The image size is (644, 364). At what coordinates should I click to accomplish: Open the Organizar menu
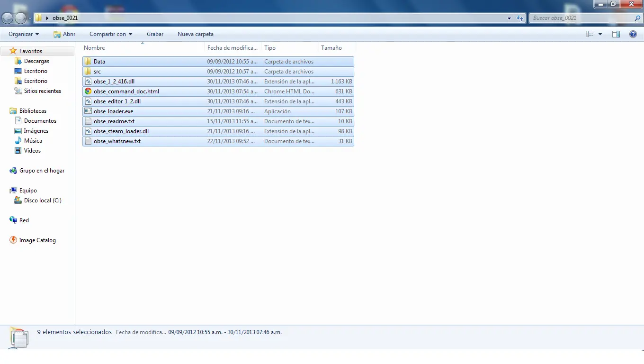(24, 34)
